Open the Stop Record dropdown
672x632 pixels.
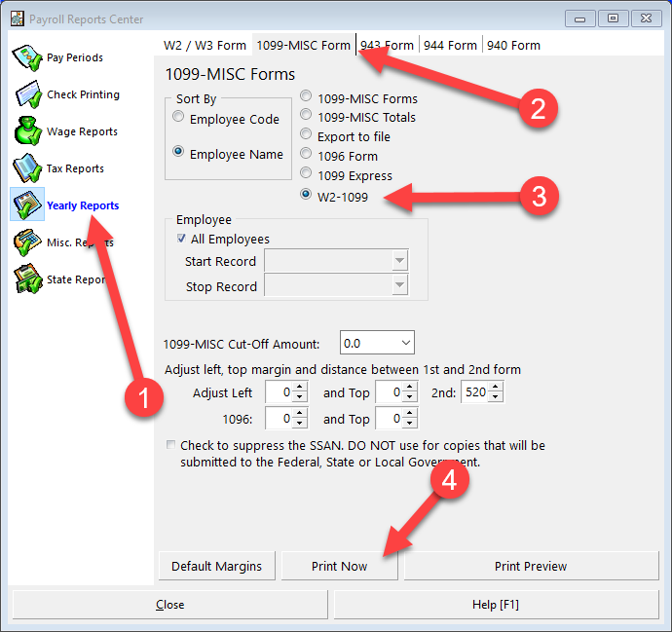398,286
